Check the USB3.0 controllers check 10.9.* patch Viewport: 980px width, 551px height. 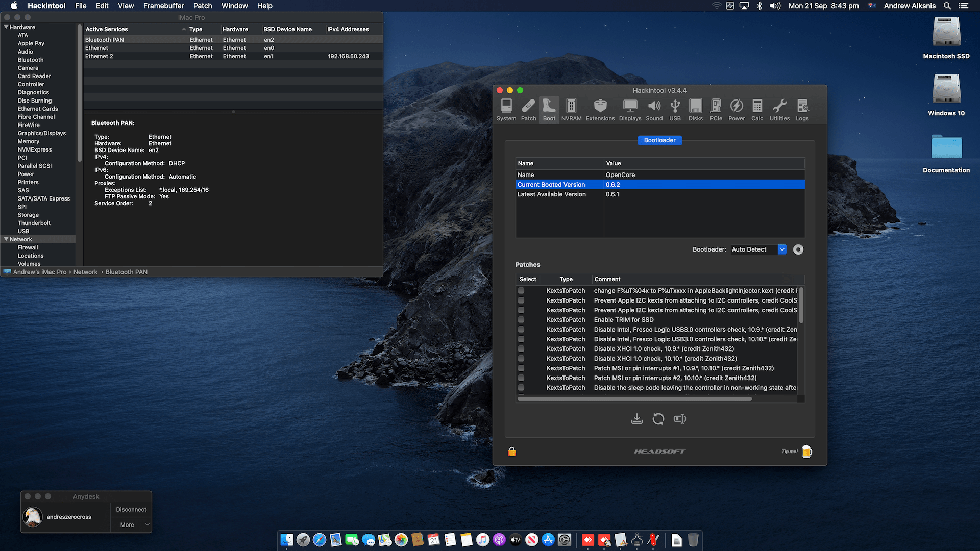point(521,330)
